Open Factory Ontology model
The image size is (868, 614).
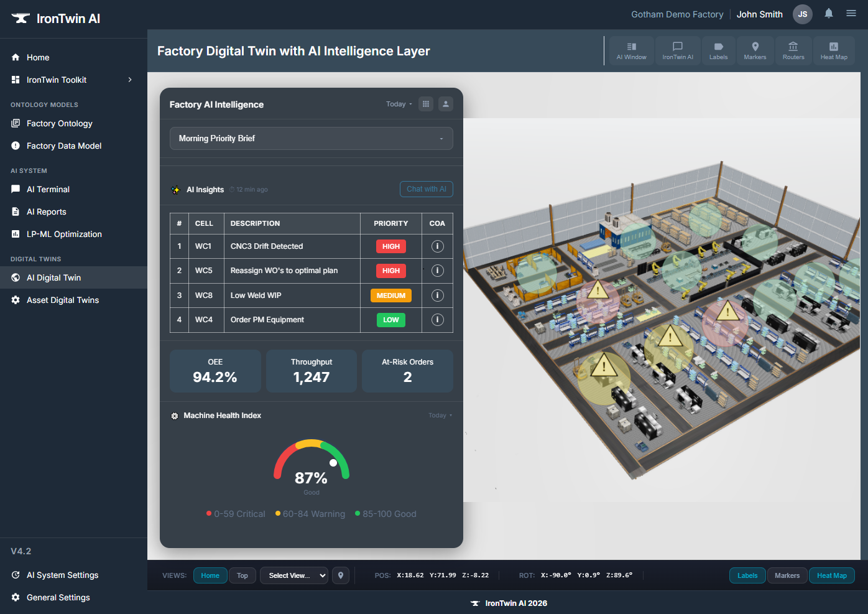tap(59, 123)
